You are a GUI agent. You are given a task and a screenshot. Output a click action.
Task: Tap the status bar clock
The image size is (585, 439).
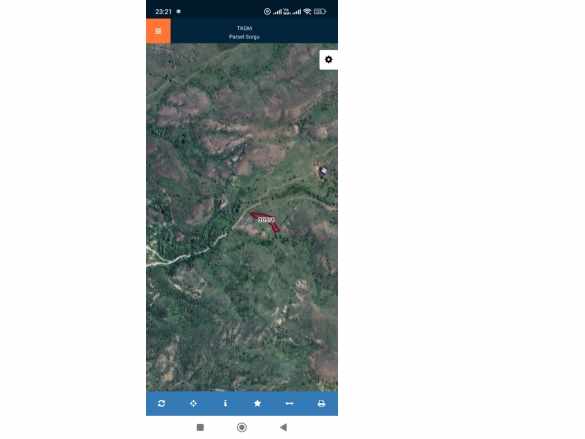[x=163, y=12]
